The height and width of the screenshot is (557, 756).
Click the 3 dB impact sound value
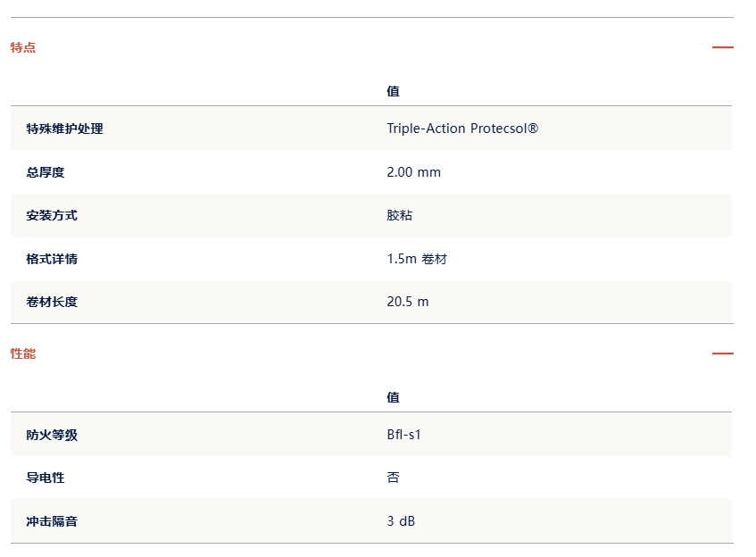coord(401,520)
